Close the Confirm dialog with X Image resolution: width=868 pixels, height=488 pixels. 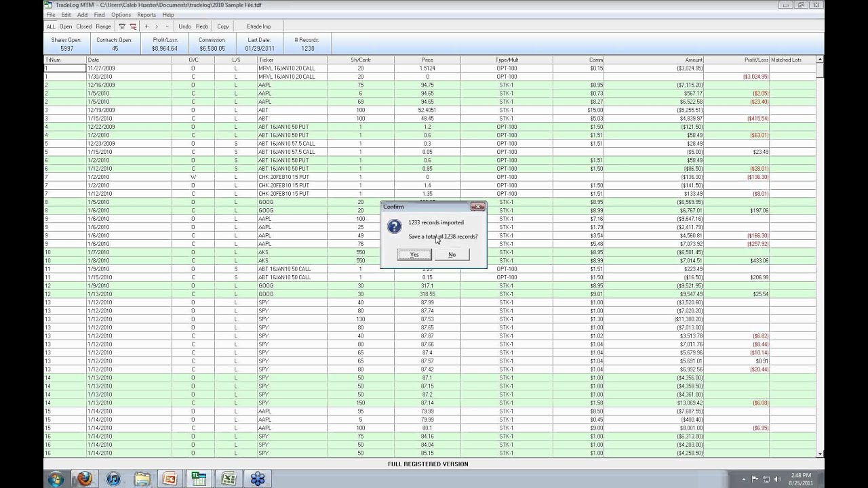[477, 207]
